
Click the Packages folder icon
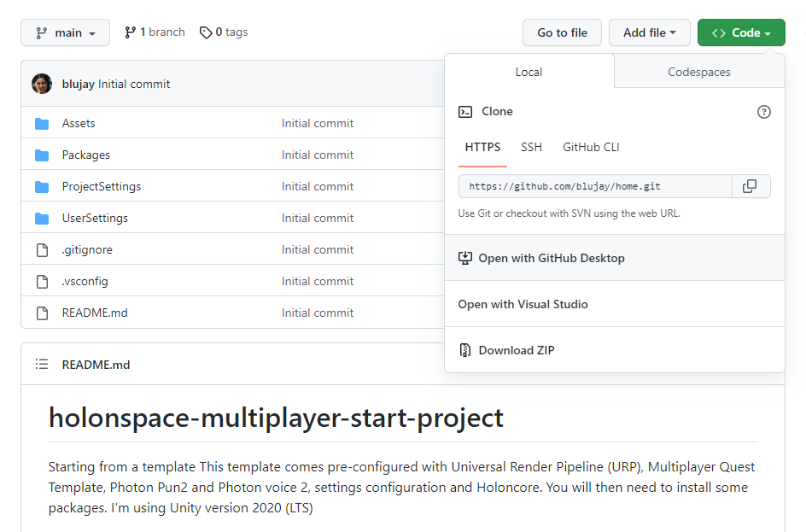click(42, 155)
